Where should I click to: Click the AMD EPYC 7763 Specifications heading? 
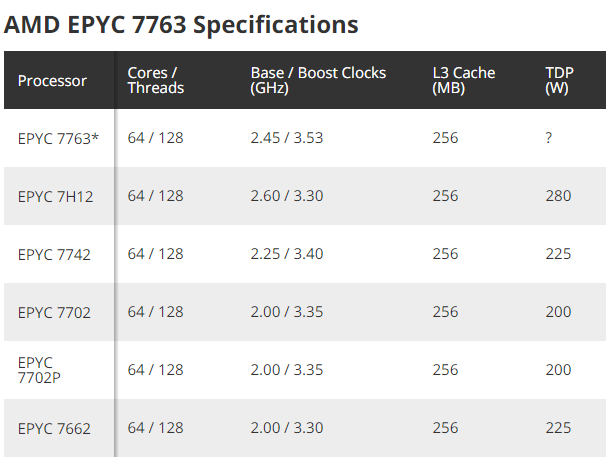(181, 25)
